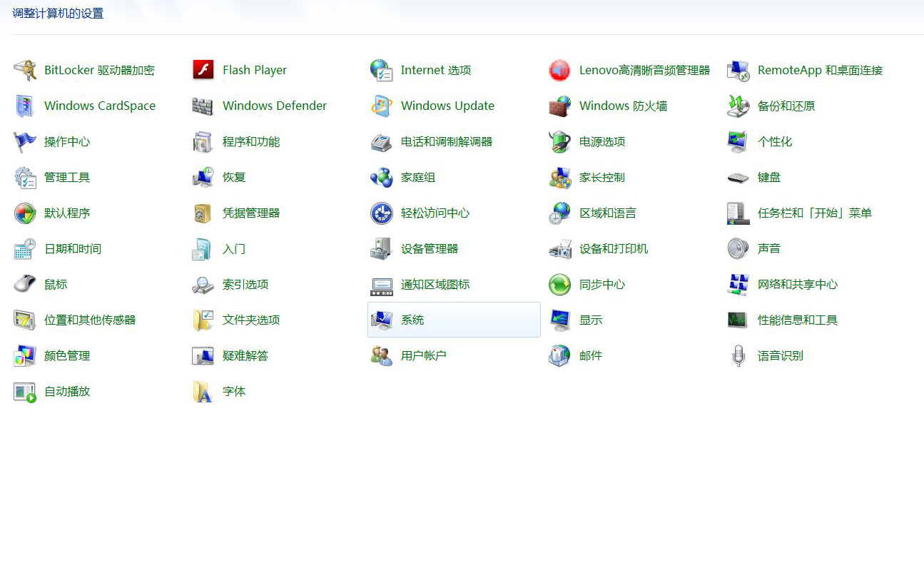Viewport: 924px width, 573px height.
Task: Open the 自动播放 icon
Action: [25, 391]
